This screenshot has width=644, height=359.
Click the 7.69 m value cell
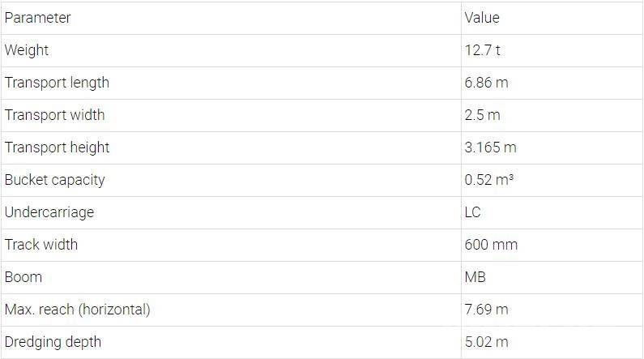[486, 310]
